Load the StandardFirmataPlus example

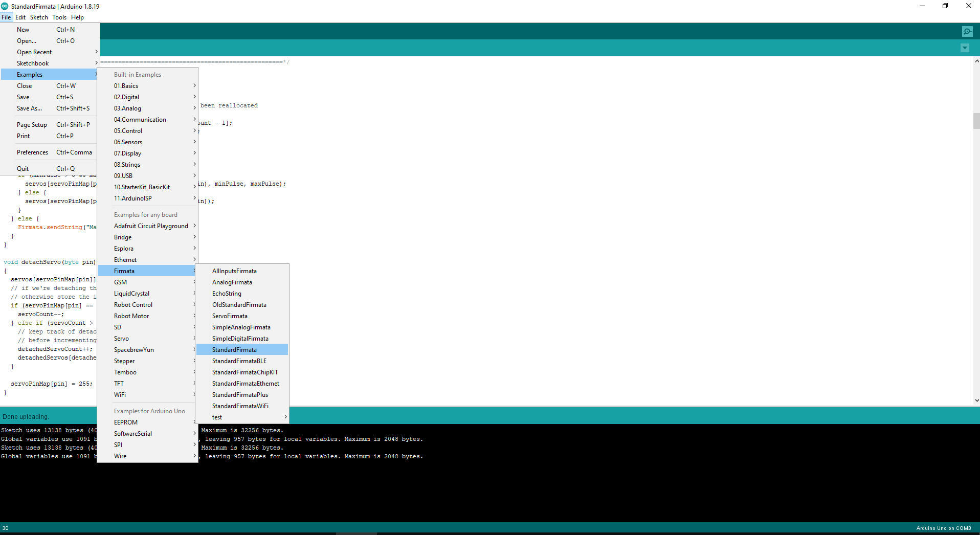point(242,395)
